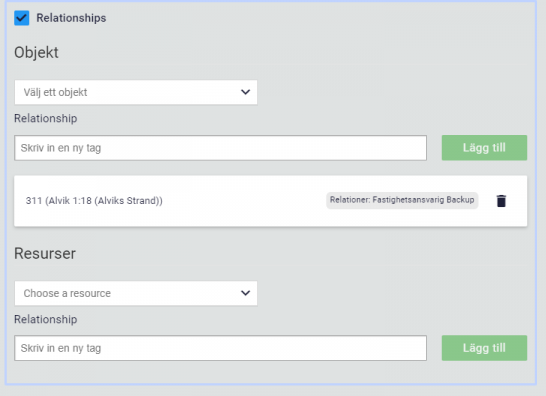Open the Choose a resource dropdown
Viewport: 546px width, 396px height.
pyautogui.click(x=136, y=293)
